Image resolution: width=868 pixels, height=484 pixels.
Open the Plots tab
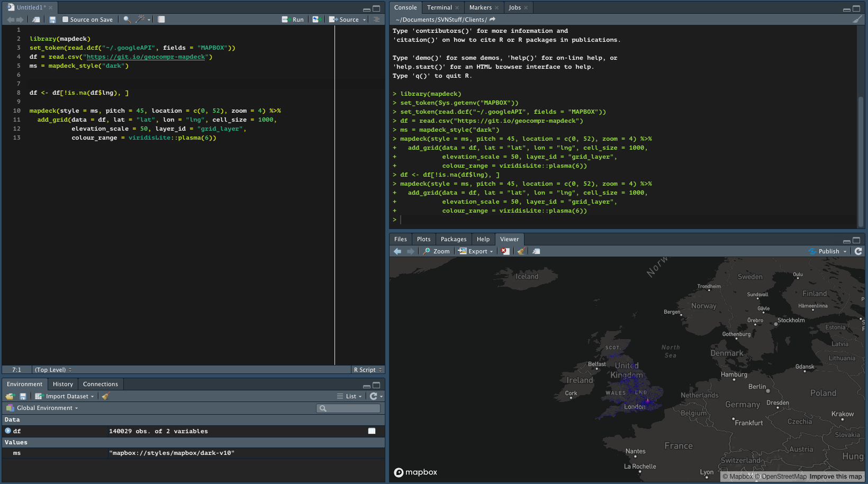coord(423,239)
